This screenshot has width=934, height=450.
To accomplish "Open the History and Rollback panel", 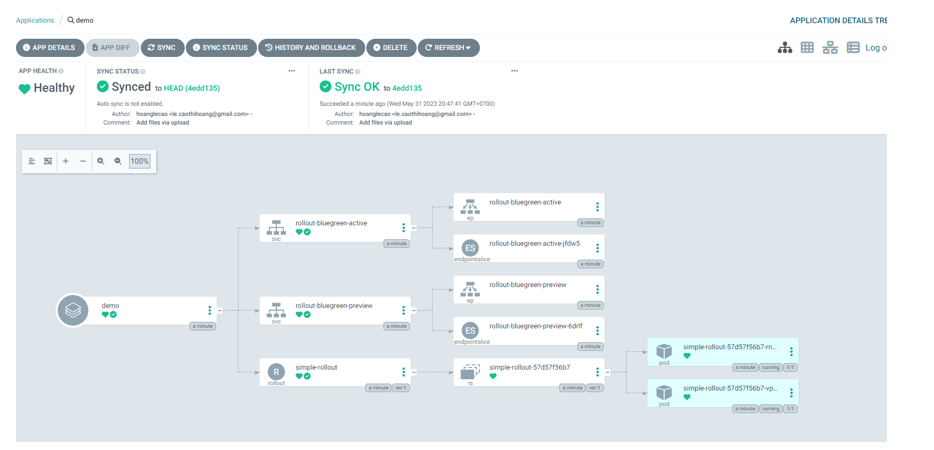I will (x=309, y=48).
